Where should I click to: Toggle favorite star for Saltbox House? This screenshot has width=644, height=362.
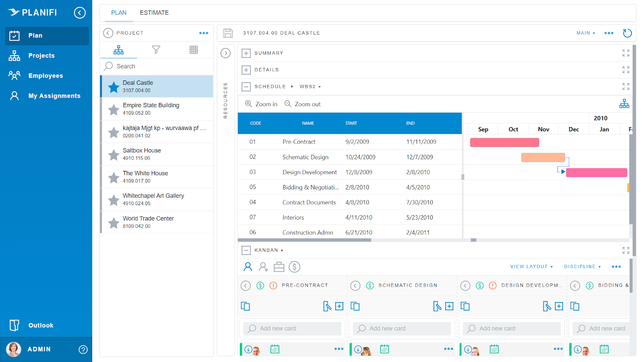click(114, 154)
